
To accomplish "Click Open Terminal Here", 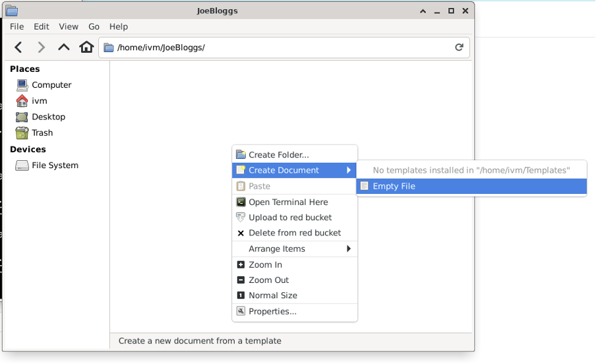I will (x=287, y=202).
